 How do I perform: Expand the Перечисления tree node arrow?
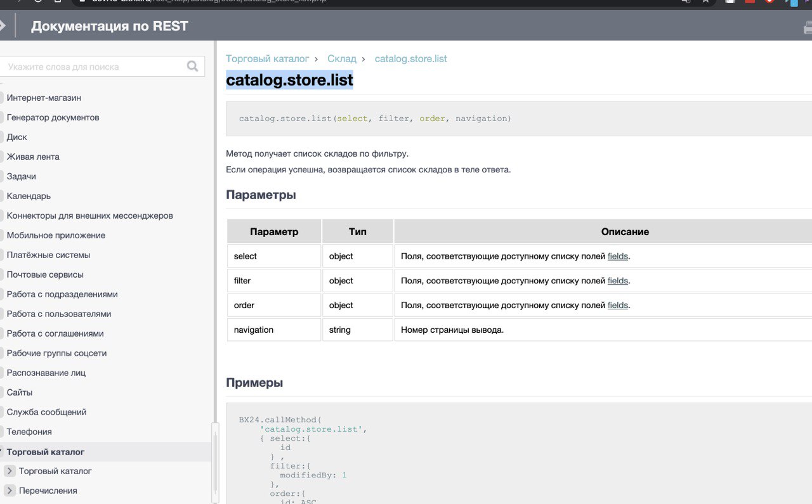pos(10,491)
